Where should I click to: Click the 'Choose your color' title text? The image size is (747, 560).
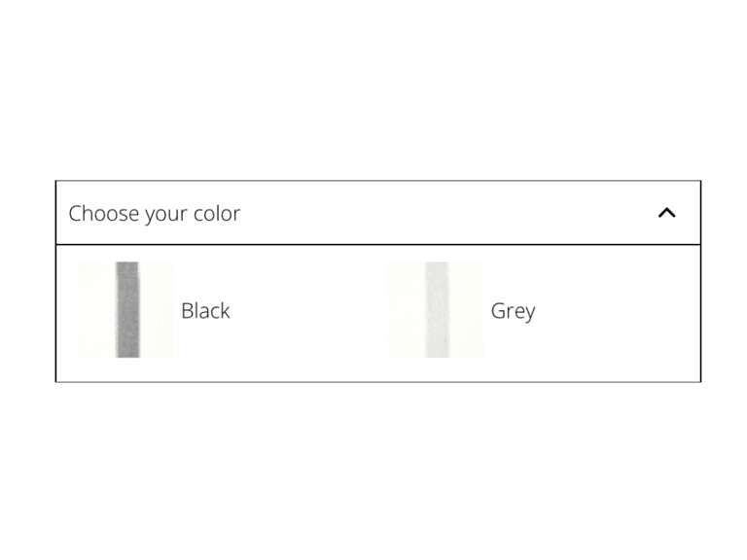pos(154,214)
